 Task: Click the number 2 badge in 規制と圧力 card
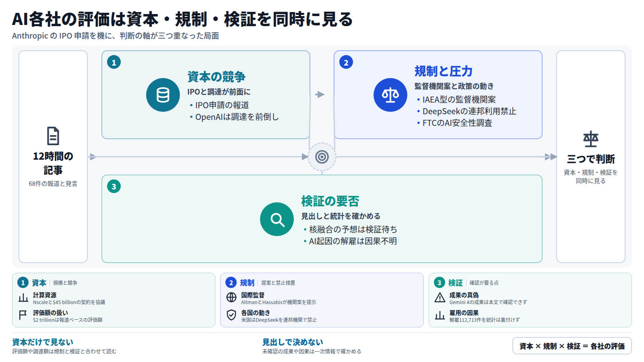coord(346,62)
